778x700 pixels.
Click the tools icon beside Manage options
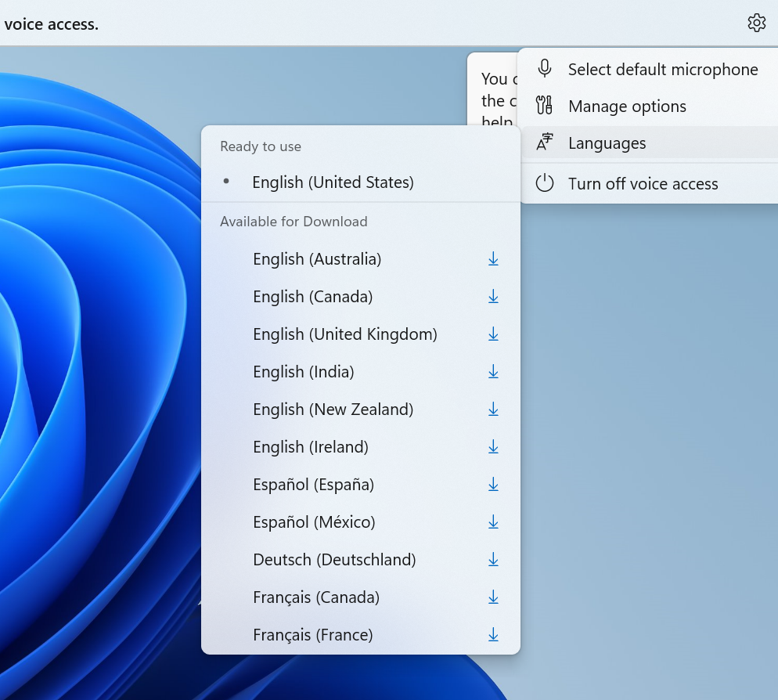(544, 105)
